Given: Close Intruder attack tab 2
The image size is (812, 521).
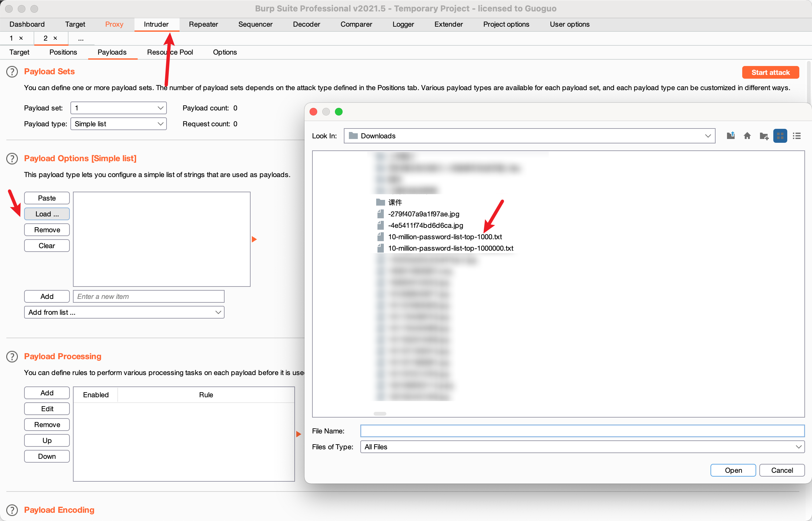Looking at the screenshot, I should [56, 38].
